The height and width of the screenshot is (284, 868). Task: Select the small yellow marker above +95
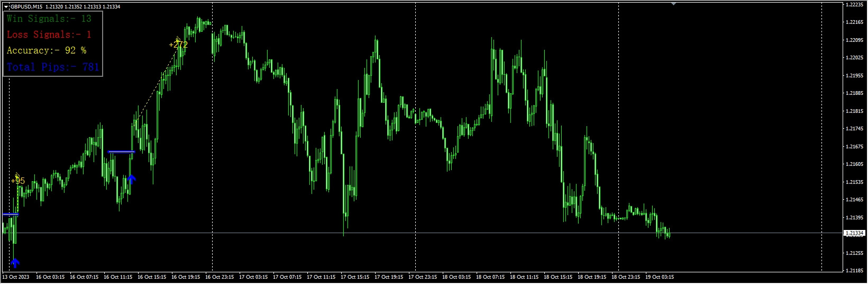(x=17, y=174)
